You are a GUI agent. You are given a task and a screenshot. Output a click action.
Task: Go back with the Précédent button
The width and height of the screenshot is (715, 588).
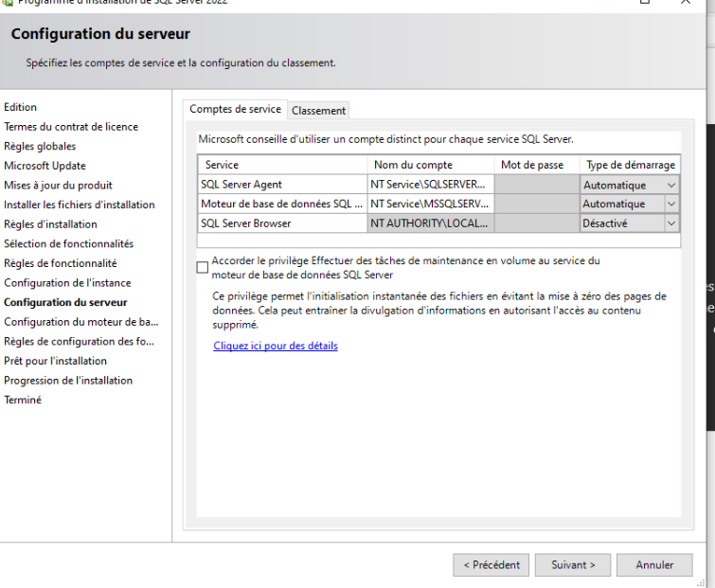(x=492, y=564)
